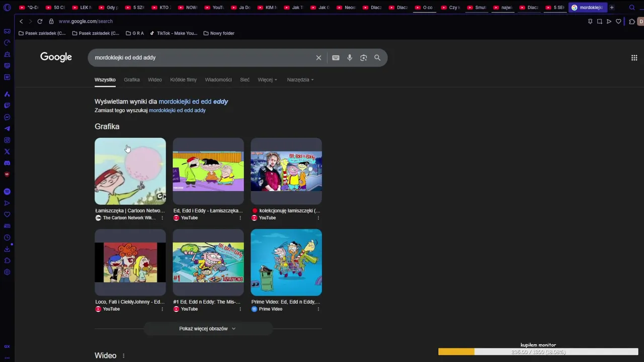The height and width of the screenshot is (362, 644).
Task: Open the TikTok - Make You... bookmark
Action: coord(174,33)
